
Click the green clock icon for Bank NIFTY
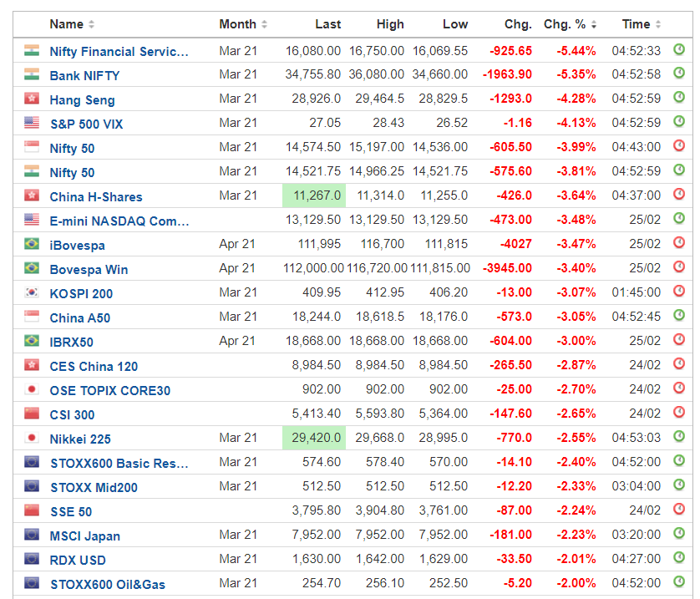click(x=678, y=73)
